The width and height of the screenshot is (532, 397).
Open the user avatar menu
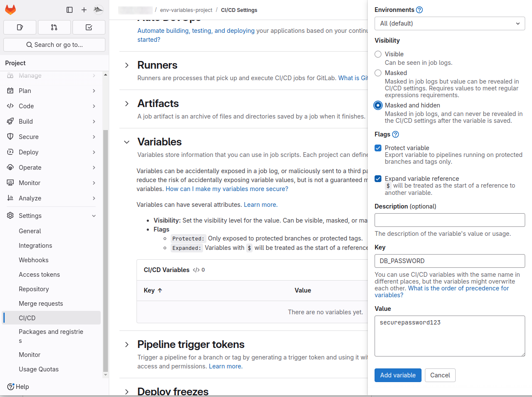pos(98,10)
